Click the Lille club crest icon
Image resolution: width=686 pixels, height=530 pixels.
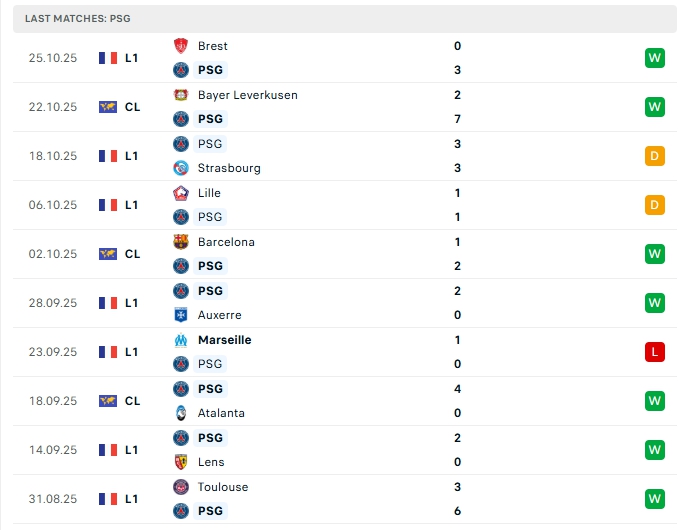pos(181,193)
